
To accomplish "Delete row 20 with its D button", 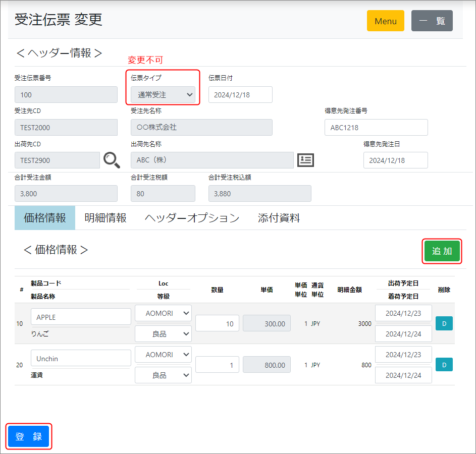I will (444, 365).
